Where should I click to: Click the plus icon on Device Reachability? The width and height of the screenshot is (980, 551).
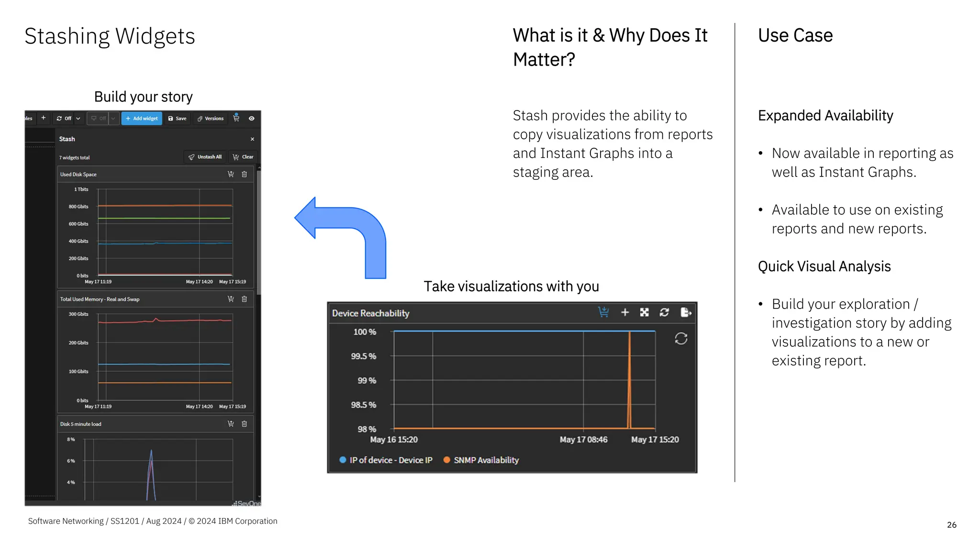click(625, 312)
